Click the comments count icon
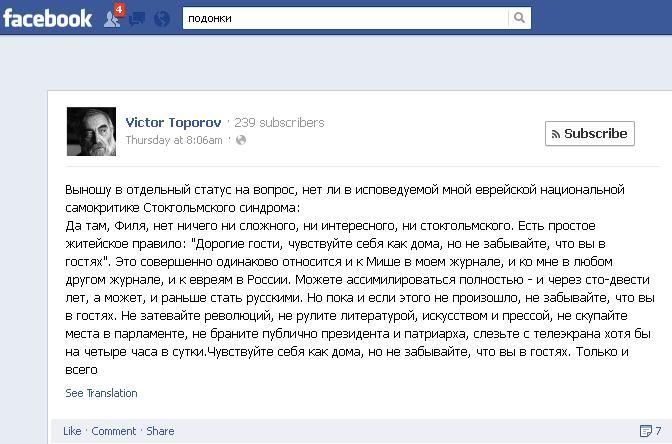This screenshot has width=672, height=444. point(645,431)
